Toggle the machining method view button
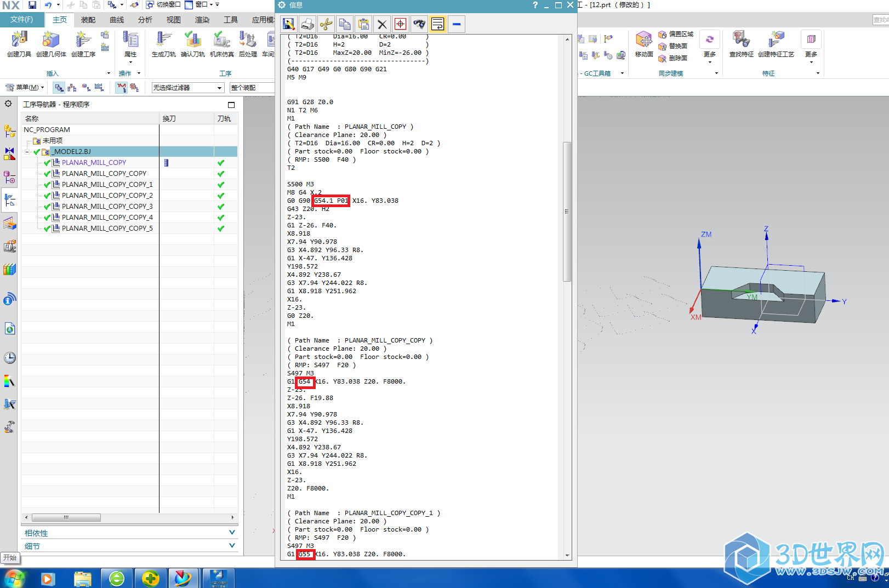This screenshot has width=889, height=588. tap(99, 88)
